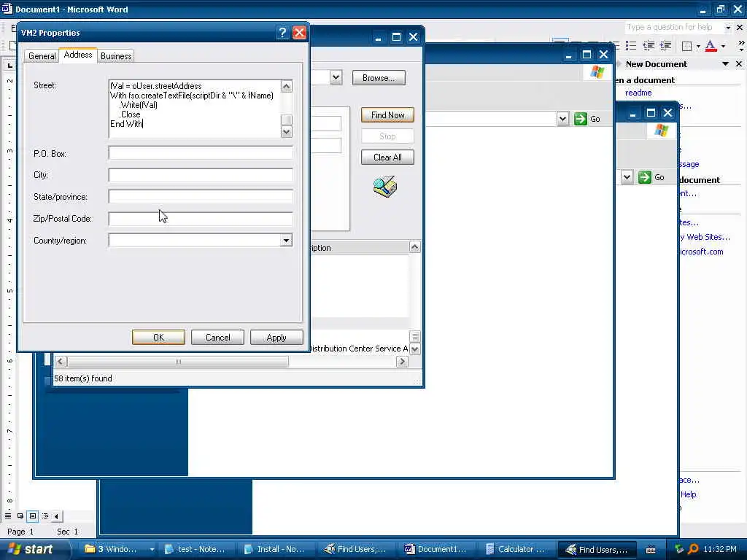Click the green Go arrow in smaller window

645,177
